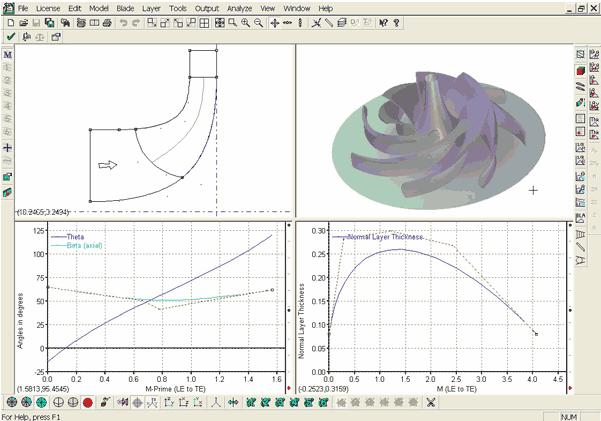Click the diagonal ruler measure icon
601x421 pixels.
point(329,23)
